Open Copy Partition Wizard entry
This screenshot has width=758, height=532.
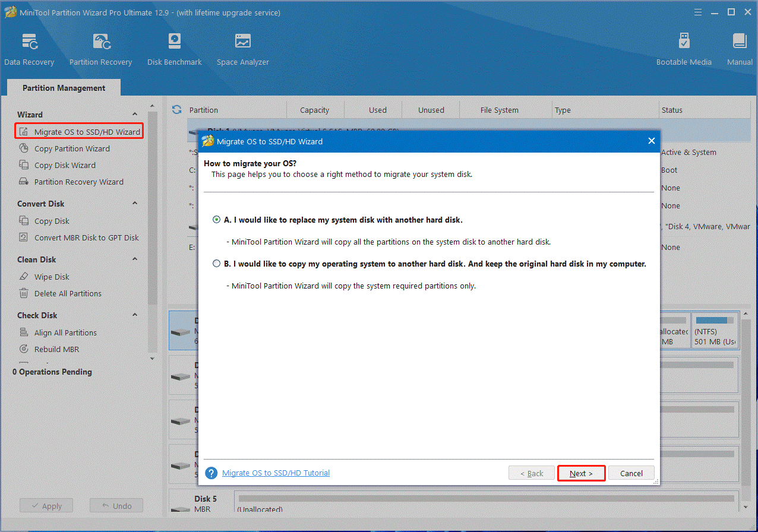coord(72,148)
